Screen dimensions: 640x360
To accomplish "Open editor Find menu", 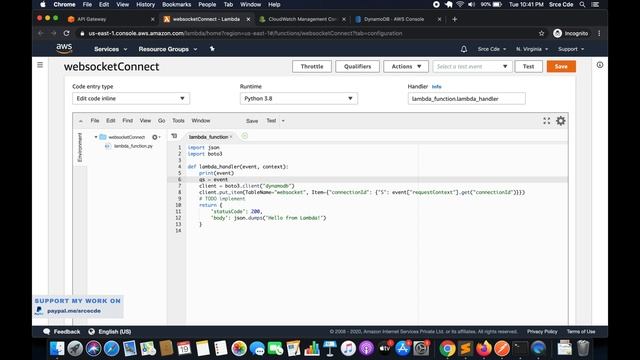I will 127,121.
